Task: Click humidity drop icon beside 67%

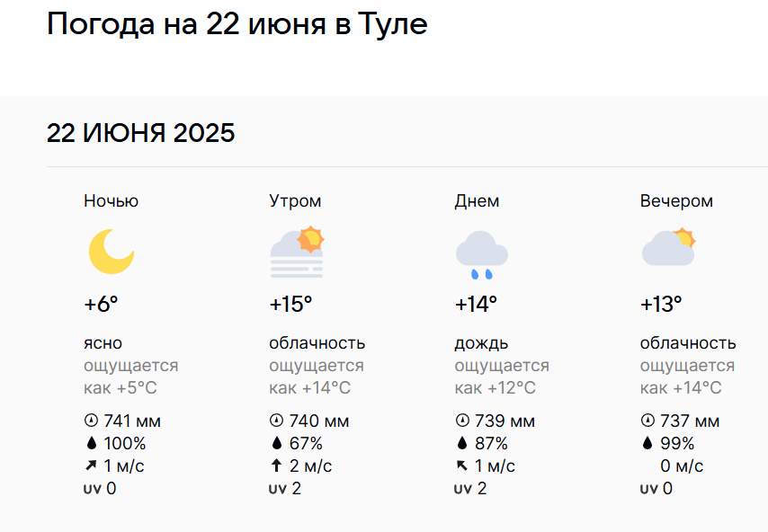Action: coord(277,443)
